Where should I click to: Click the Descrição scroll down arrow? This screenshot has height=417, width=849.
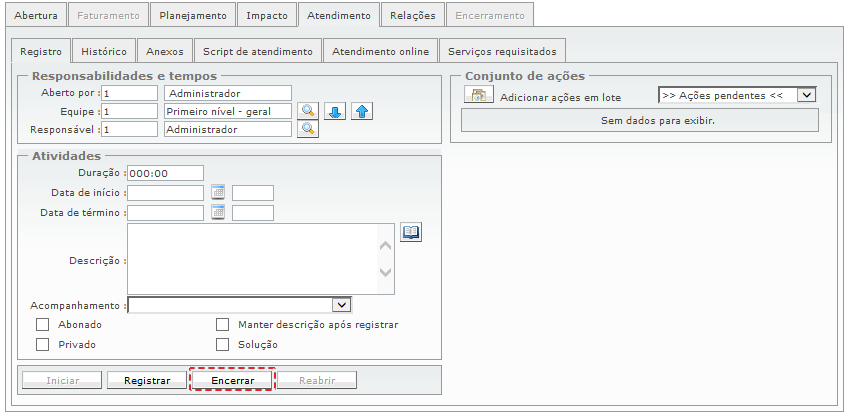[x=386, y=272]
